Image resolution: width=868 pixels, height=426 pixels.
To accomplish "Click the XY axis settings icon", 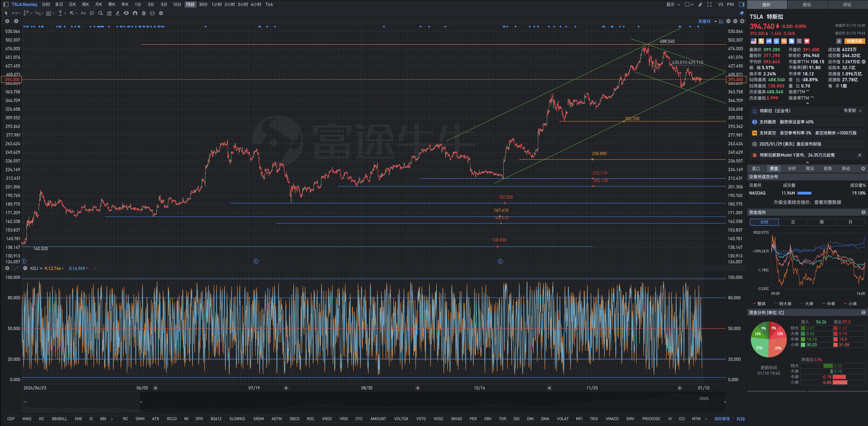I will click(x=721, y=21).
